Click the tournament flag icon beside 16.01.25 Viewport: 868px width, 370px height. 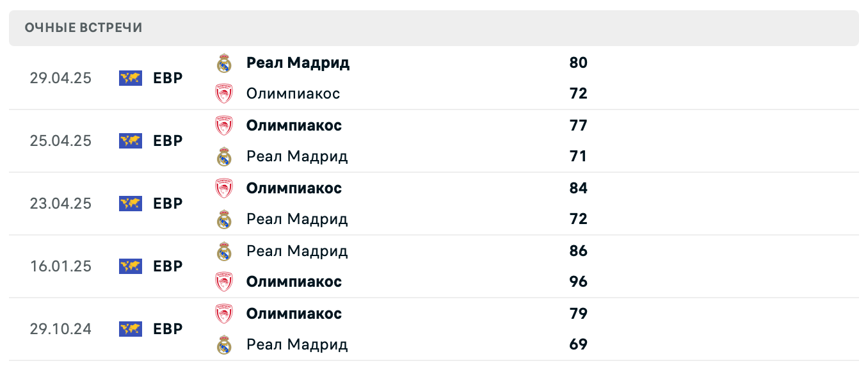(x=130, y=266)
